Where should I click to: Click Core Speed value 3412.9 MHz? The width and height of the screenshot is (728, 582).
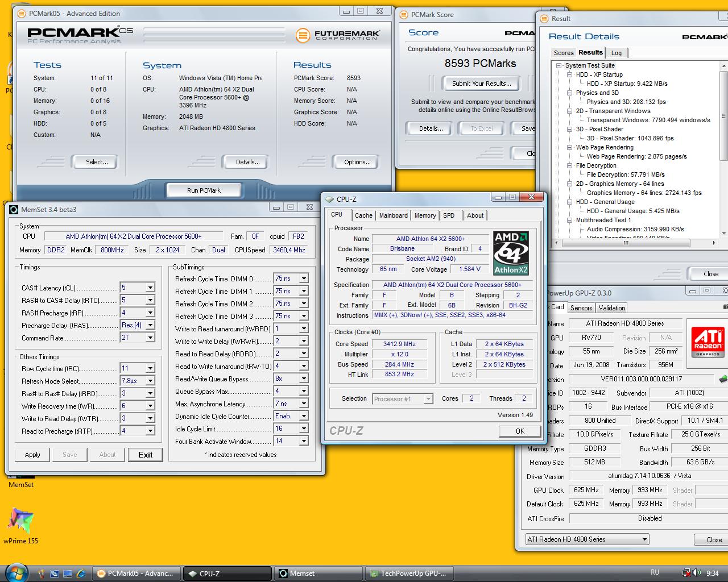click(x=400, y=344)
